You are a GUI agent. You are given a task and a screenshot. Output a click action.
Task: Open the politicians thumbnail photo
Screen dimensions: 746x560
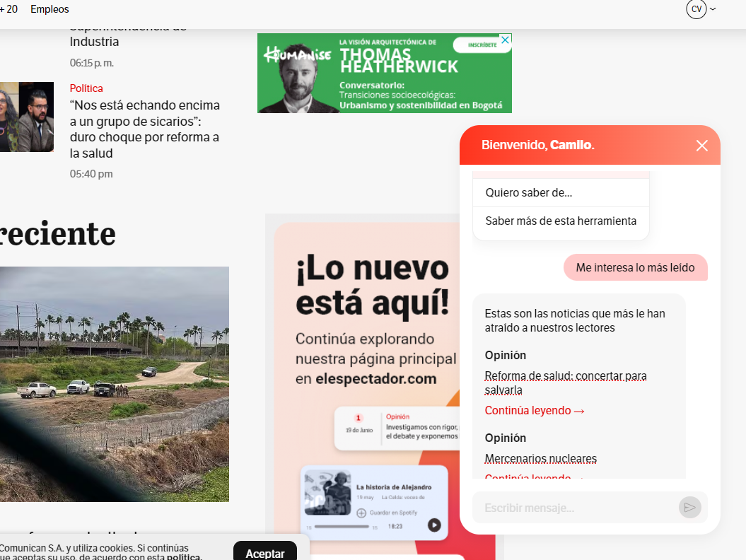pos(27,117)
